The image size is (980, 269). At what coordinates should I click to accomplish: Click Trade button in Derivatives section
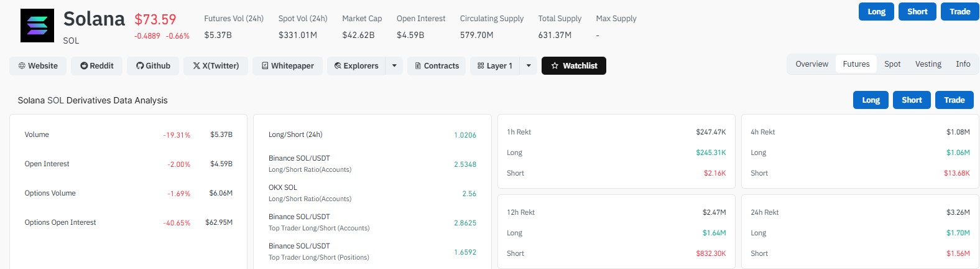[954, 100]
